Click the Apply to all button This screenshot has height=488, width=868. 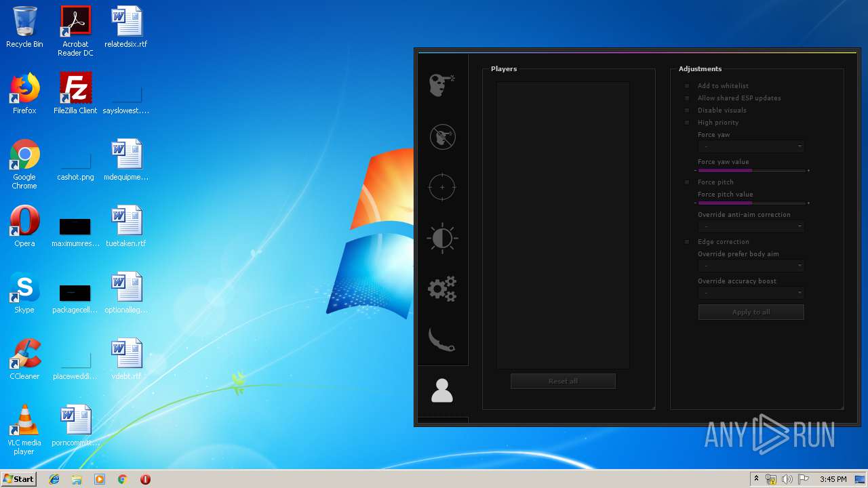[x=751, y=312]
